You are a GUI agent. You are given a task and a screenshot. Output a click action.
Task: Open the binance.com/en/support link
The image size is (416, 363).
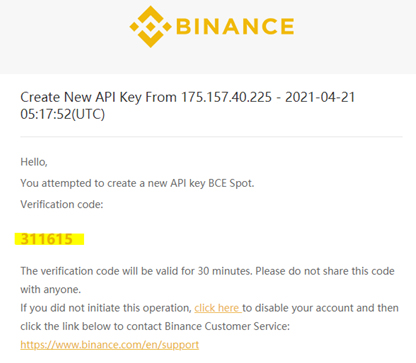(110, 345)
